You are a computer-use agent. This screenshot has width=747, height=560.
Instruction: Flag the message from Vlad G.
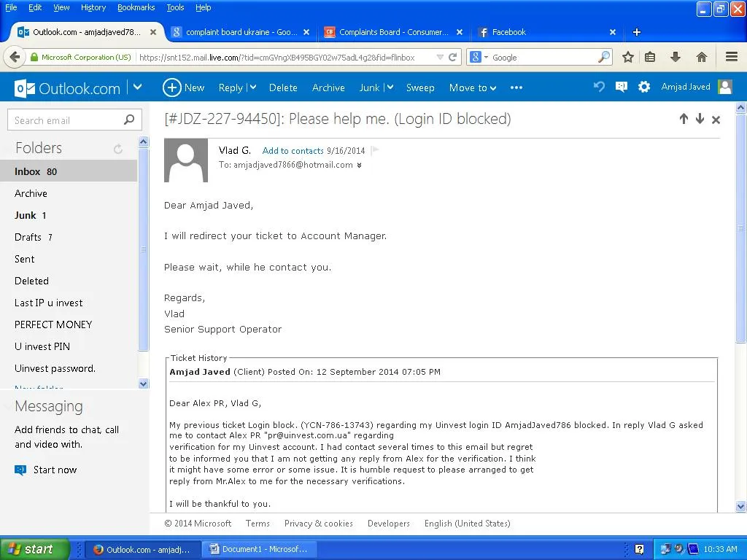[375, 150]
